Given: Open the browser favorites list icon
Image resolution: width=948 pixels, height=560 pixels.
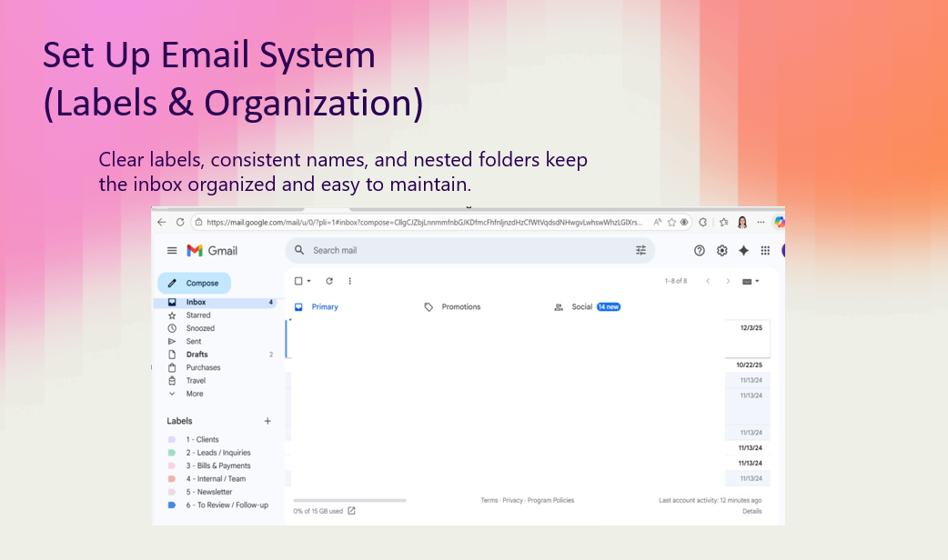Looking at the screenshot, I should [x=723, y=223].
